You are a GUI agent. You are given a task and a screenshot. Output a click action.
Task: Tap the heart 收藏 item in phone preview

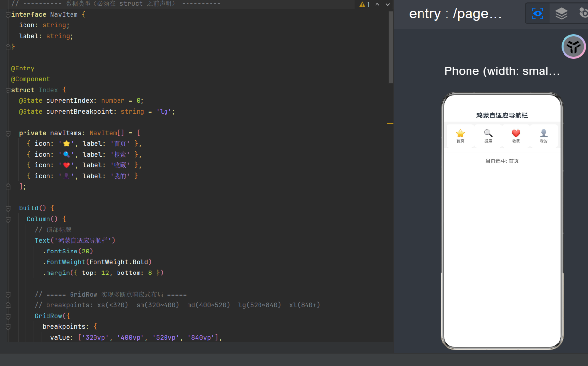516,136
